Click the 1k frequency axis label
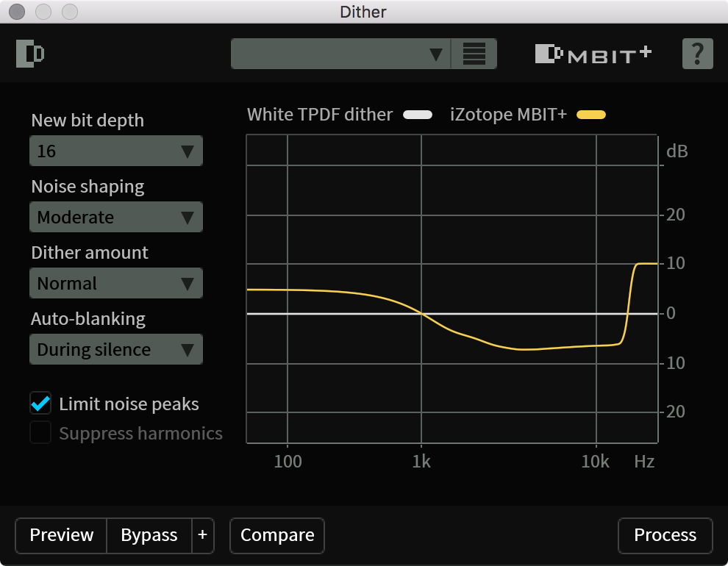Image resolution: width=728 pixels, height=566 pixels. [421, 462]
